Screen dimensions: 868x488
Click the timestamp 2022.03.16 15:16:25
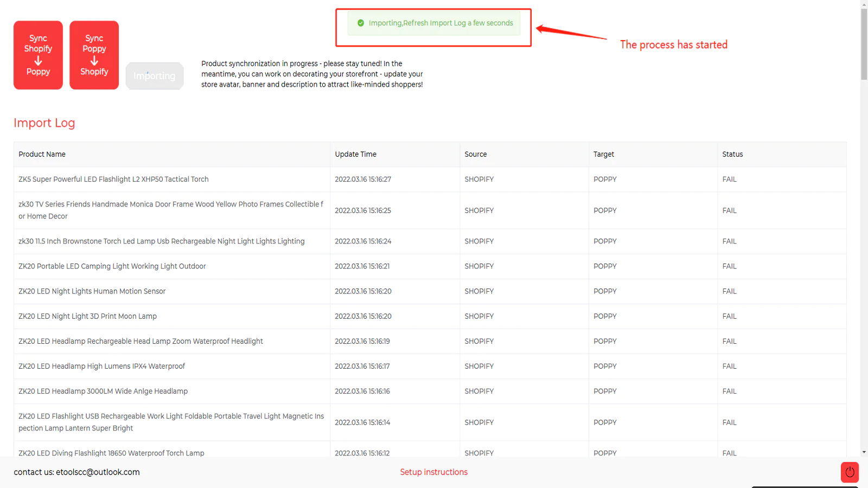tap(363, 210)
